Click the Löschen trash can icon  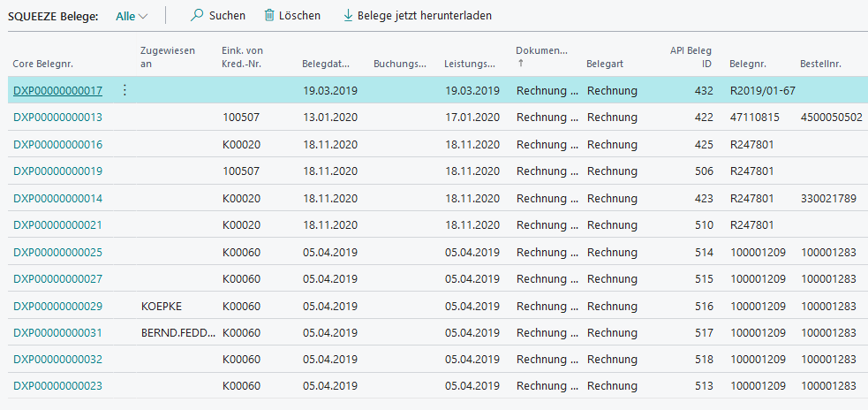(x=269, y=16)
